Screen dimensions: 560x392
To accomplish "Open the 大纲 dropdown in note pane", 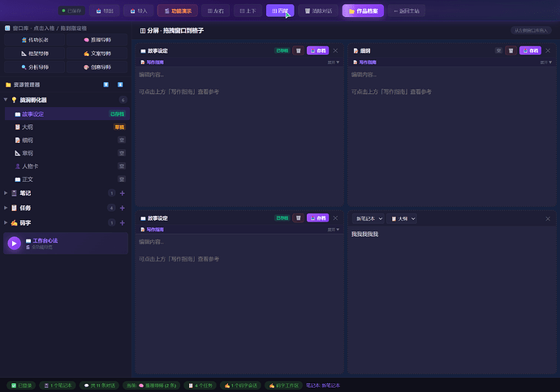I will point(402,218).
